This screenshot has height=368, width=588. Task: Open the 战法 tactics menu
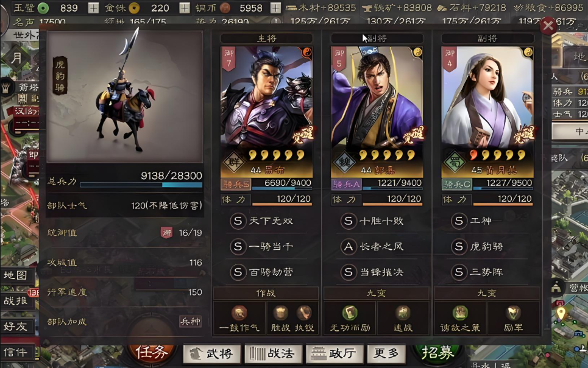point(274,354)
